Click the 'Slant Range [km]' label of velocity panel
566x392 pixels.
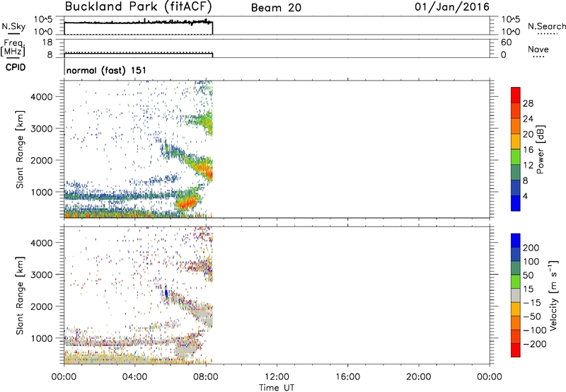point(20,296)
